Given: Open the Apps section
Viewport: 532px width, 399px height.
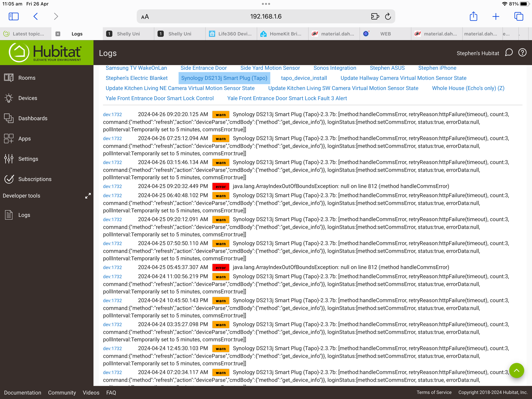Looking at the screenshot, I should [25, 138].
